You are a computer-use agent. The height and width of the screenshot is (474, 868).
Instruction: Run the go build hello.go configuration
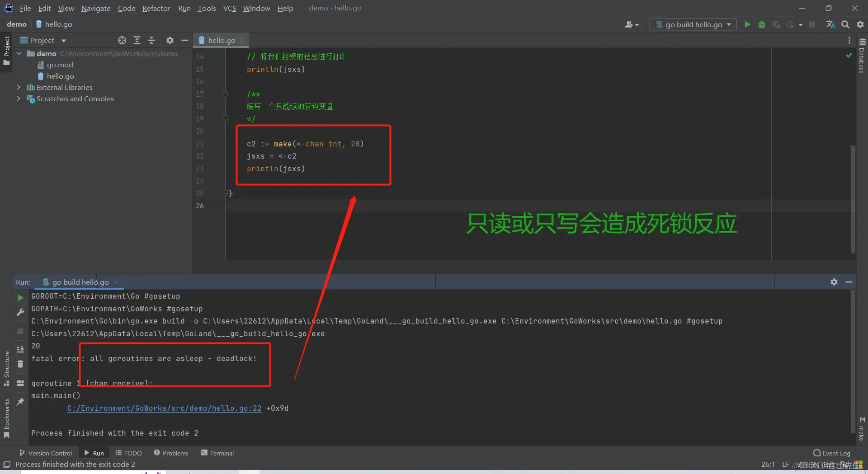(747, 24)
